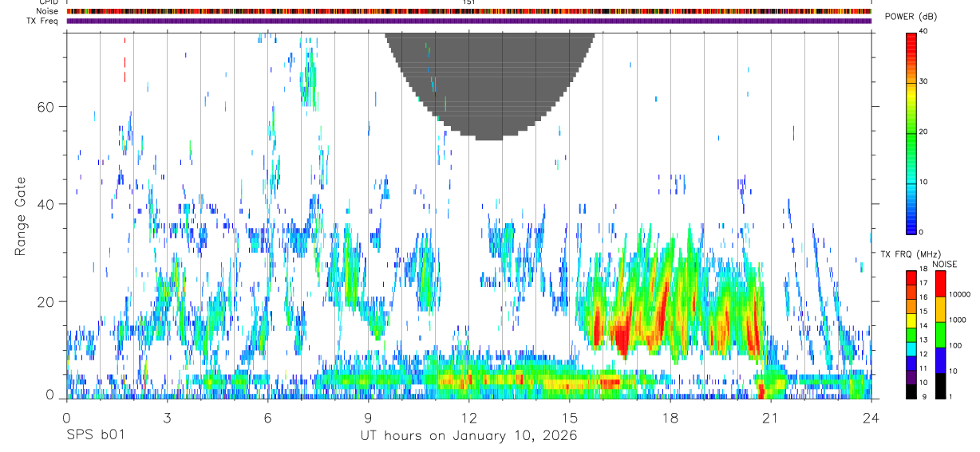Click the green swatch in NOISE legend
The height and width of the screenshot is (452, 980).
(941, 335)
